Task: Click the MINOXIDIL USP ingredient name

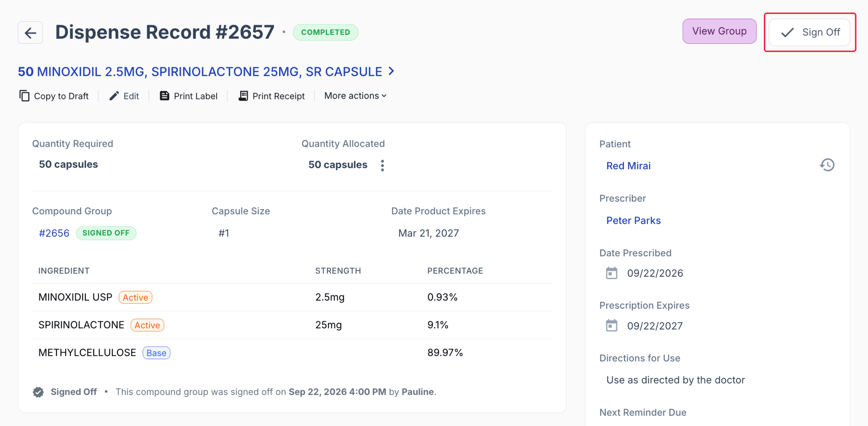Action: tap(75, 297)
